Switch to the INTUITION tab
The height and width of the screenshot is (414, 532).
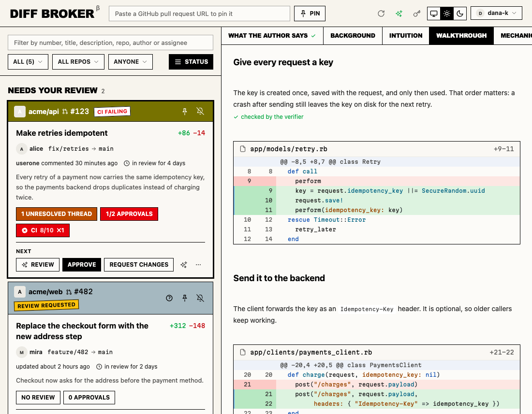406,36
